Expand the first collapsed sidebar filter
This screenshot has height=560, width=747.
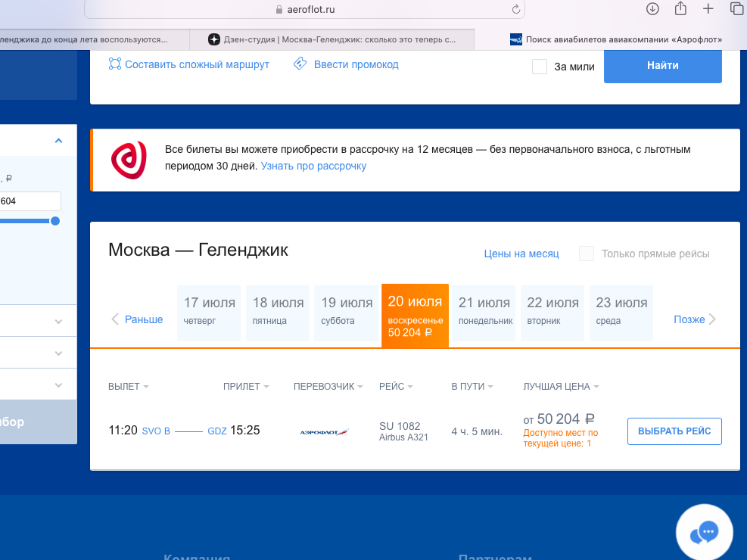coord(58,322)
